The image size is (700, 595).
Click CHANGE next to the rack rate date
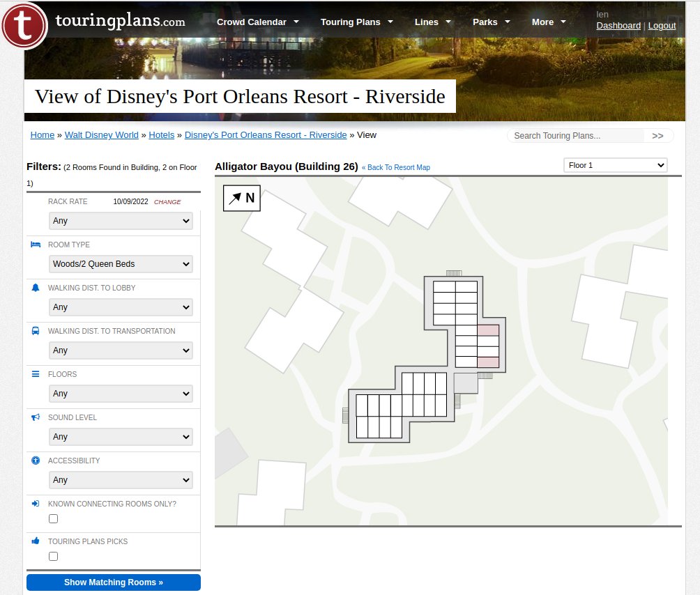tap(167, 201)
